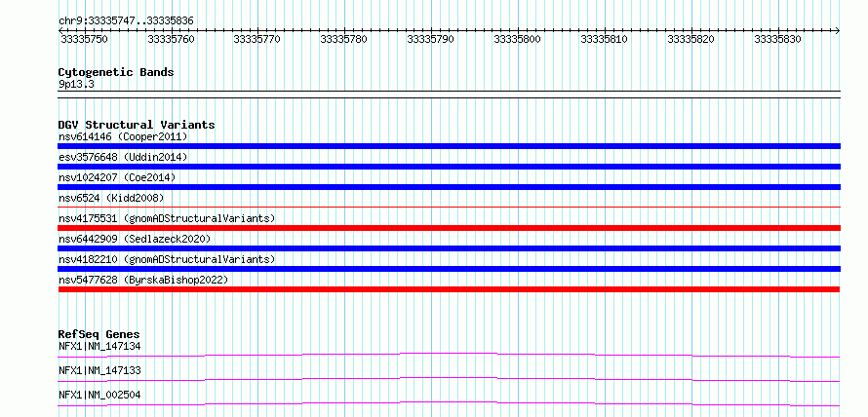868x417 pixels.
Task: Click the red bar for nsv4175531
Action: click(449, 228)
